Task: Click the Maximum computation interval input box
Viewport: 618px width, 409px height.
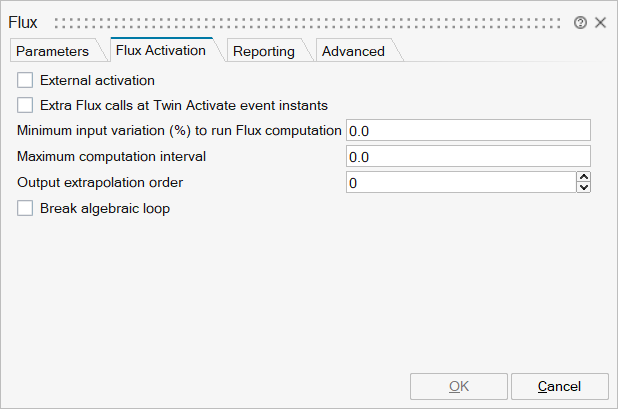Action: click(x=467, y=156)
